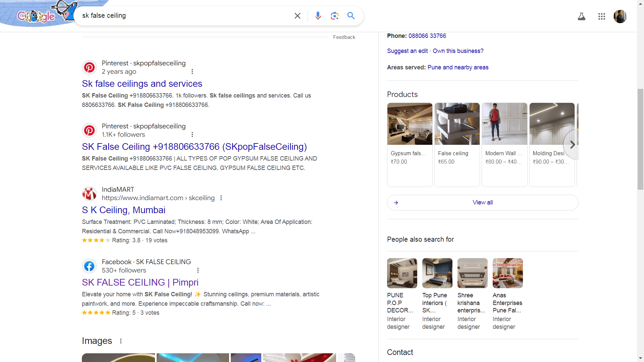
Task: Clear the search box text
Action: click(297, 16)
